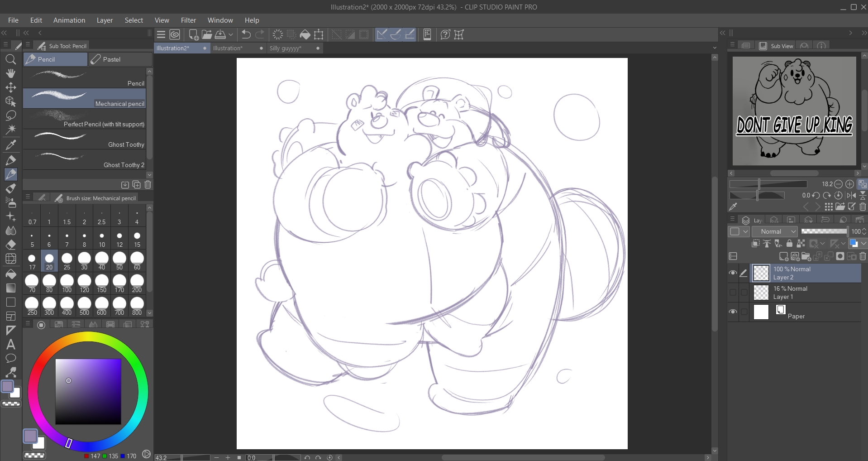The height and width of the screenshot is (461, 868).
Task: Switch to the Silly guyyyy tab
Action: pos(286,48)
